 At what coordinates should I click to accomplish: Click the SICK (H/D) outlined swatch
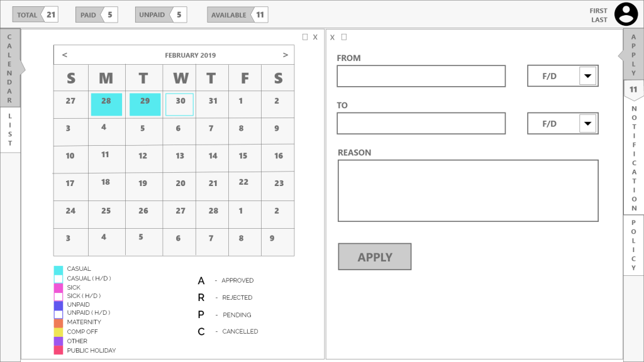58,297
